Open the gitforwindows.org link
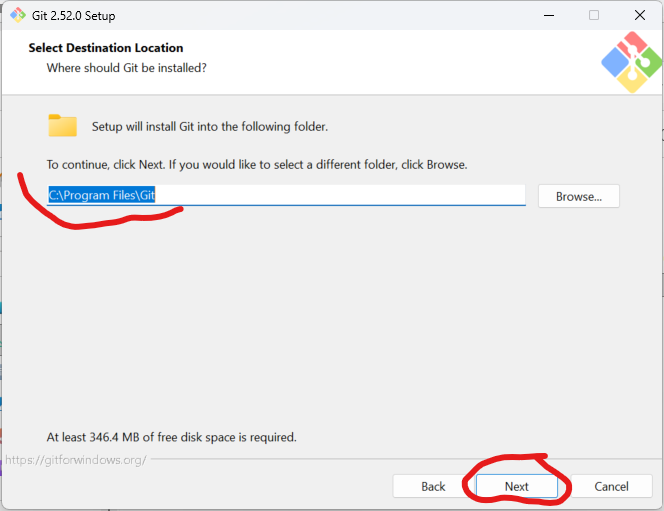 click(x=76, y=460)
